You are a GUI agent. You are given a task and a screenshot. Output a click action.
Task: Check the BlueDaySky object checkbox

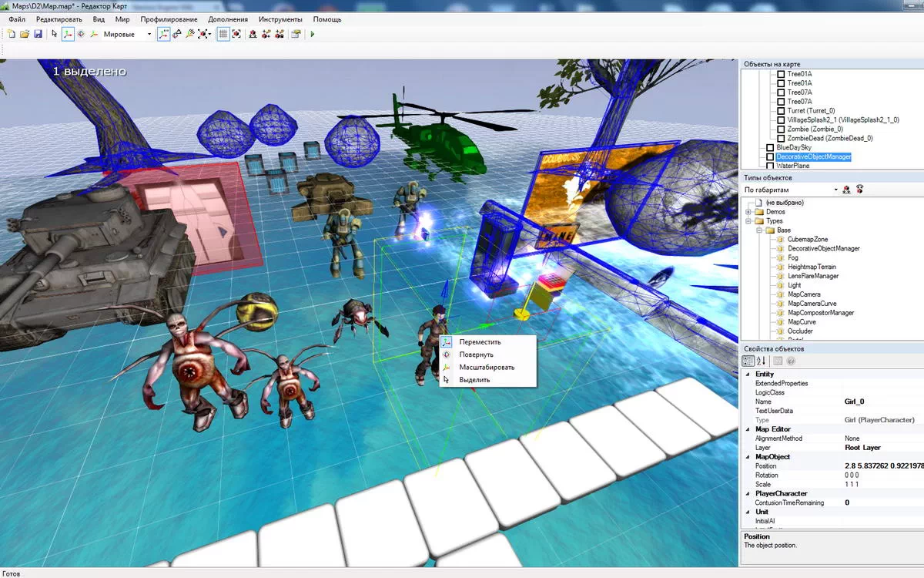coord(769,147)
